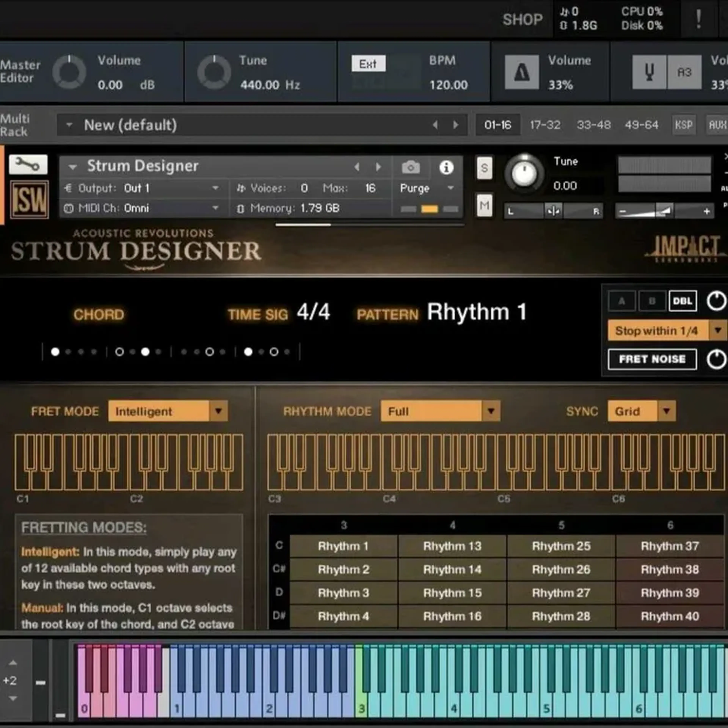Toggle the A3 reference tone button
The image size is (728, 728).
coord(684,72)
